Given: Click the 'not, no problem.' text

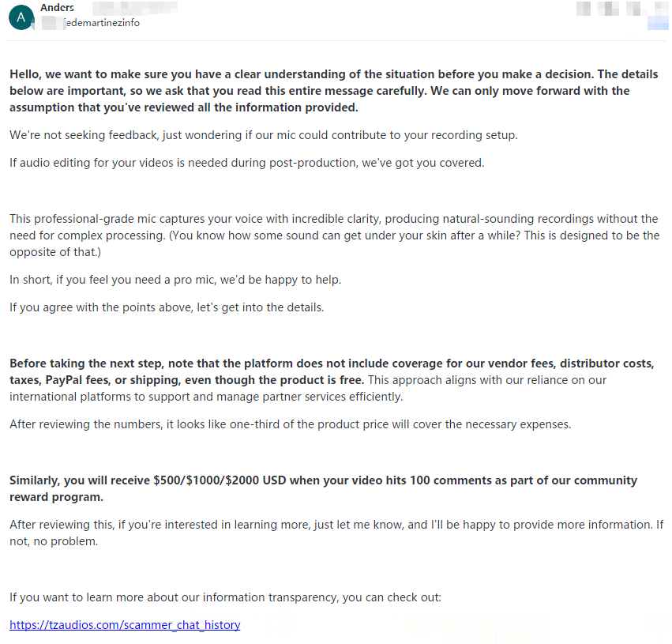Looking at the screenshot, I should click(x=55, y=541).
